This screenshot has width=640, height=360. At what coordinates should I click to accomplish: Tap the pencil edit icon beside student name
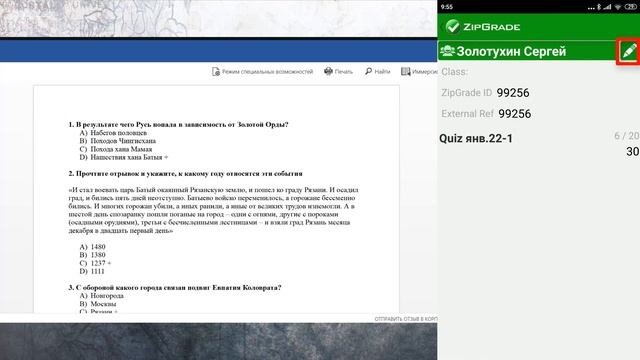(629, 51)
